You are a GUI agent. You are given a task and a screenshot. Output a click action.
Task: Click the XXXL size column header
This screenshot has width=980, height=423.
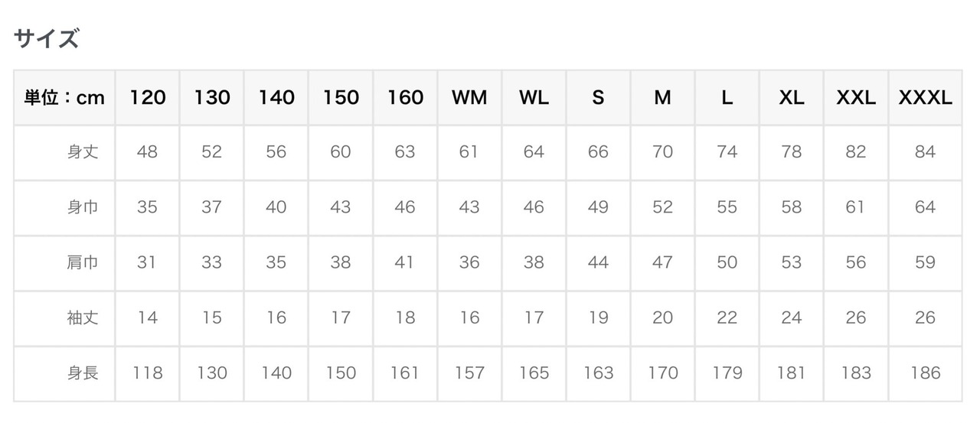[925, 97]
